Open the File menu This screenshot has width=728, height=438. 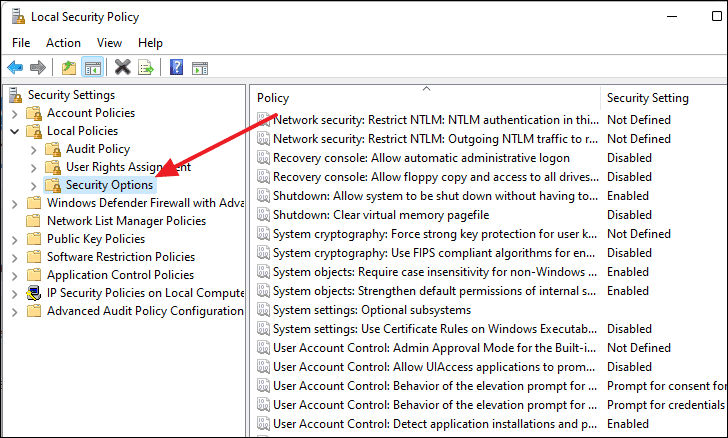coord(21,43)
